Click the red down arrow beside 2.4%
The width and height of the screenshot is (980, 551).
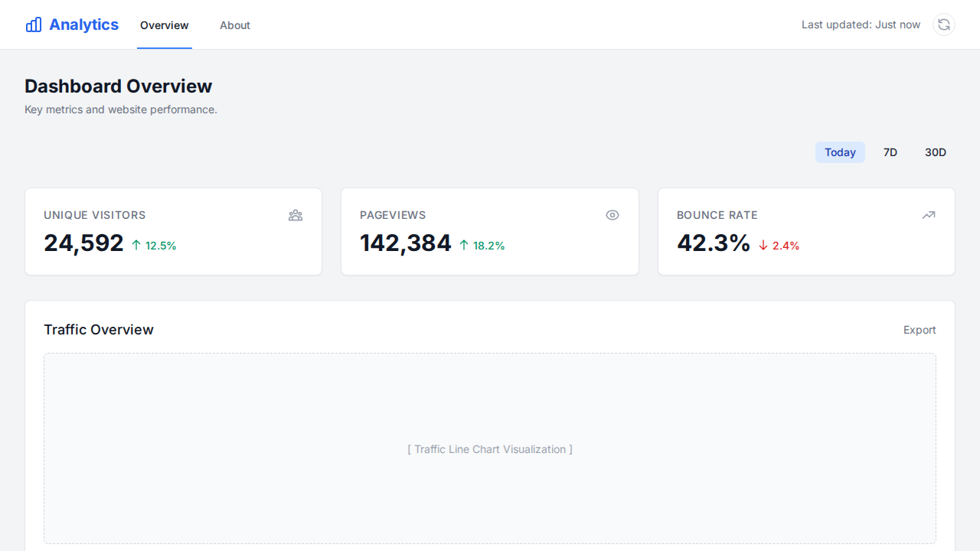[762, 245]
